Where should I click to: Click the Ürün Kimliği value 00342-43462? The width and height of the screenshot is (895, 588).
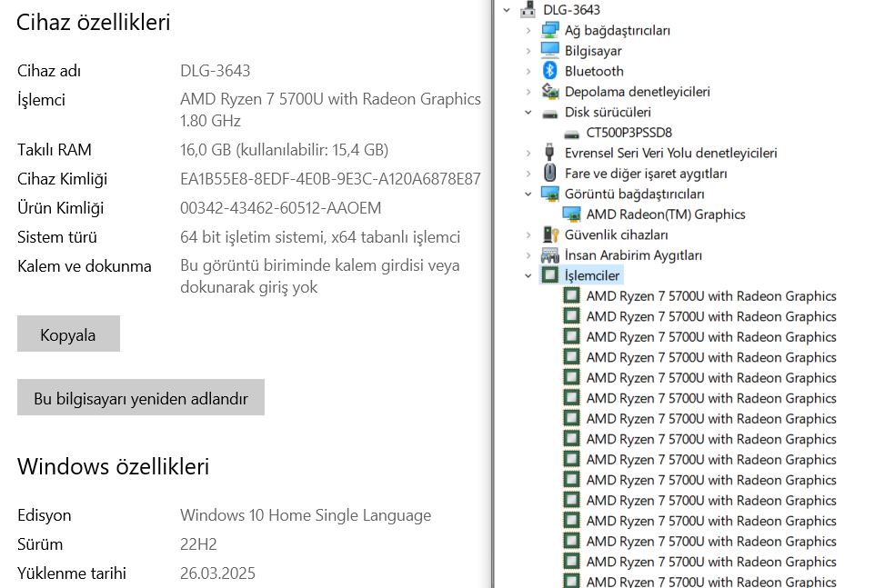pos(281,208)
